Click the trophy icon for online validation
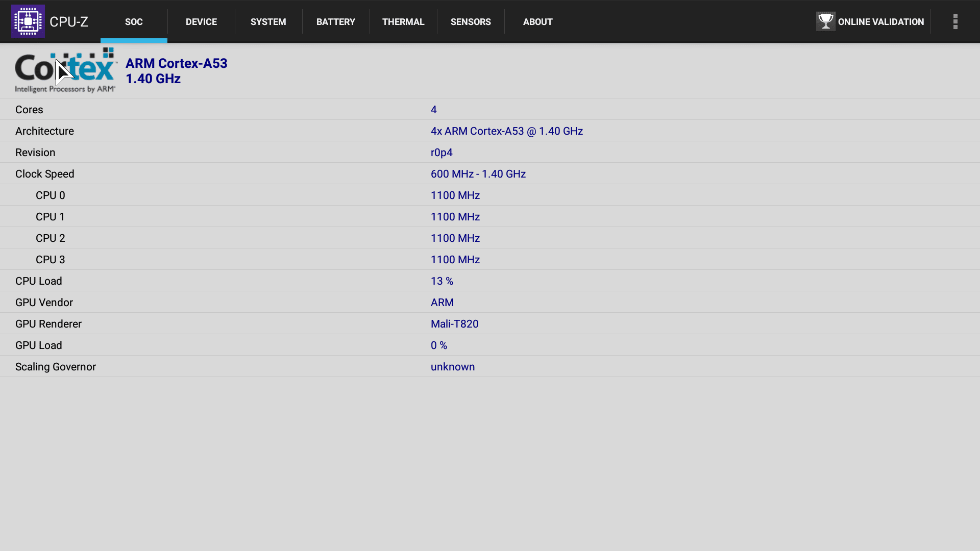The image size is (980, 551). [825, 21]
